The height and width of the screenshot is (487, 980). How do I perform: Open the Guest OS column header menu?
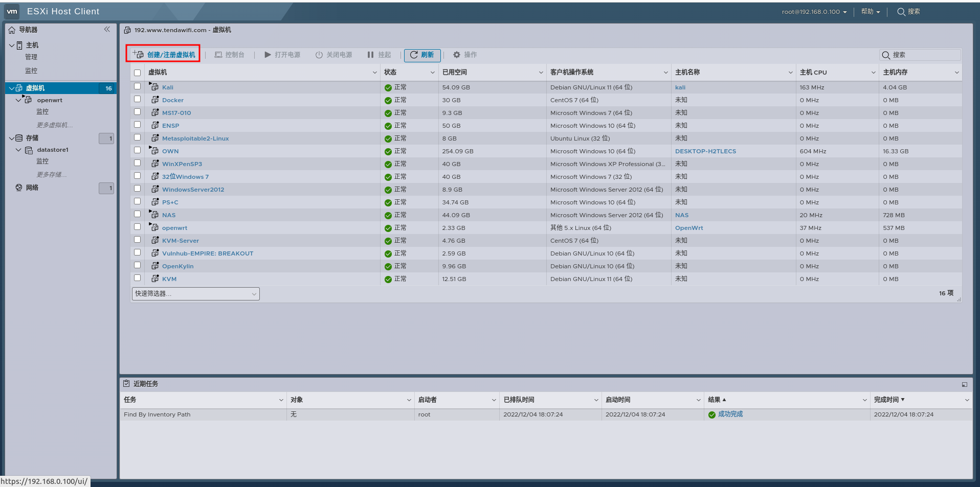pos(665,73)
